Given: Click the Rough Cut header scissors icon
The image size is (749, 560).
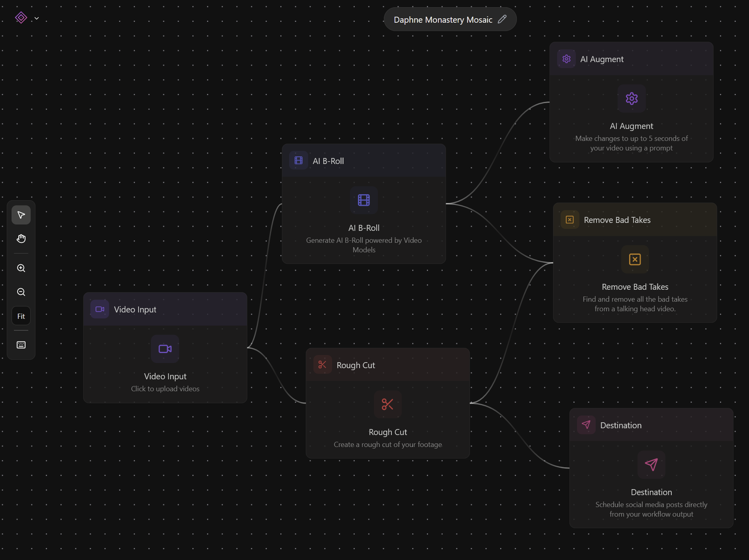Looking at the screenshot, I should [x=323, y=365].
